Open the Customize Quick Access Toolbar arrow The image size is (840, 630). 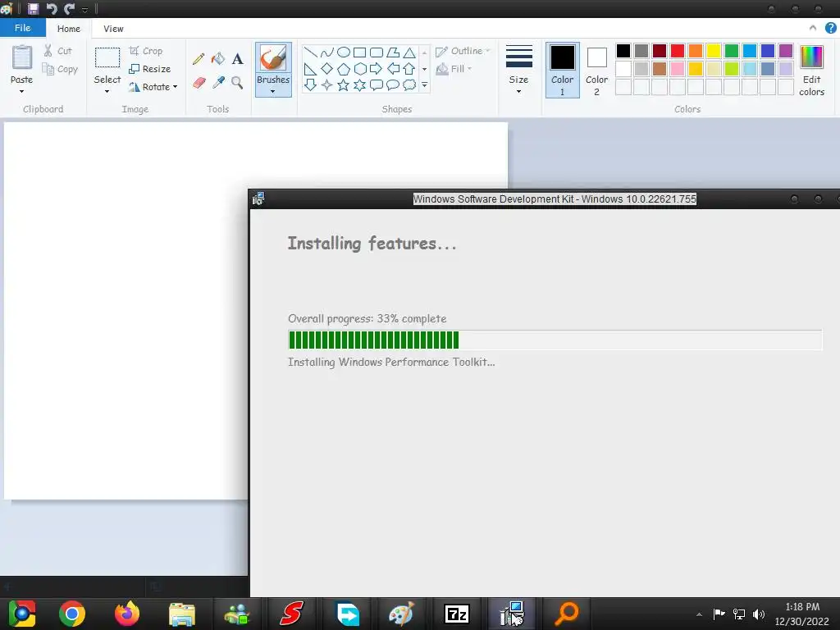point(84,10)
